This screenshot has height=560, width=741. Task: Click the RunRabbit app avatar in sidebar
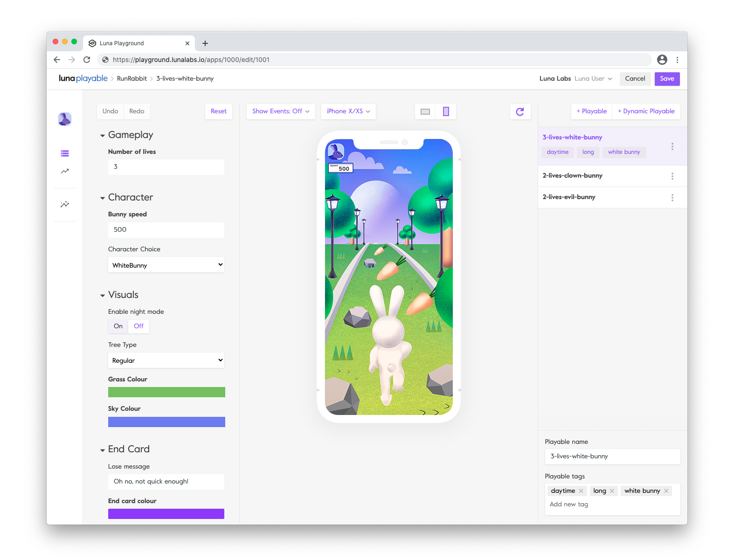65,119
